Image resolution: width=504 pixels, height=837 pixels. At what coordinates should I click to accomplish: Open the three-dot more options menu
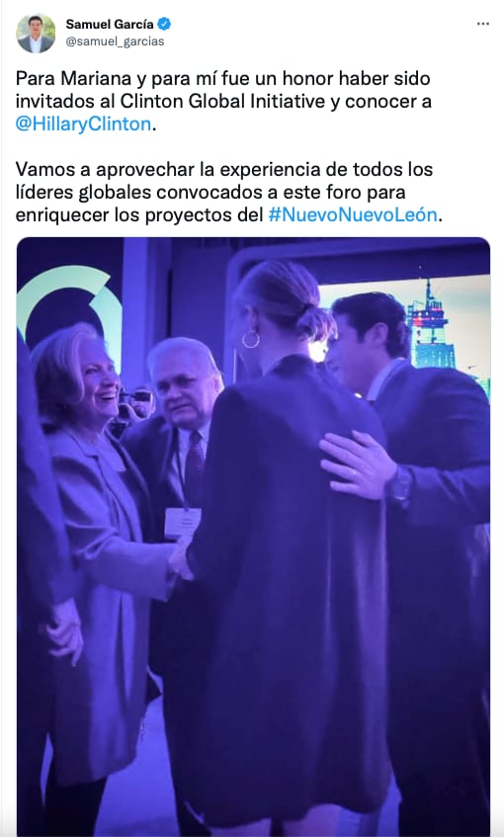(482, 24)
